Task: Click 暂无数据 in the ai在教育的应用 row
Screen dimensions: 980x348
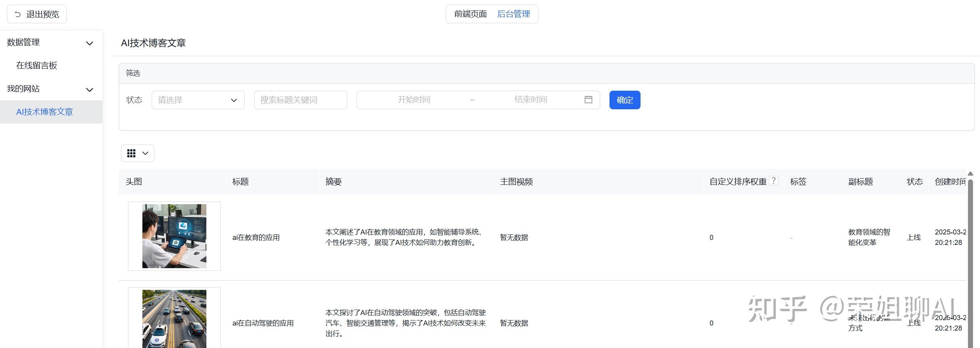Action: (514, 238)
